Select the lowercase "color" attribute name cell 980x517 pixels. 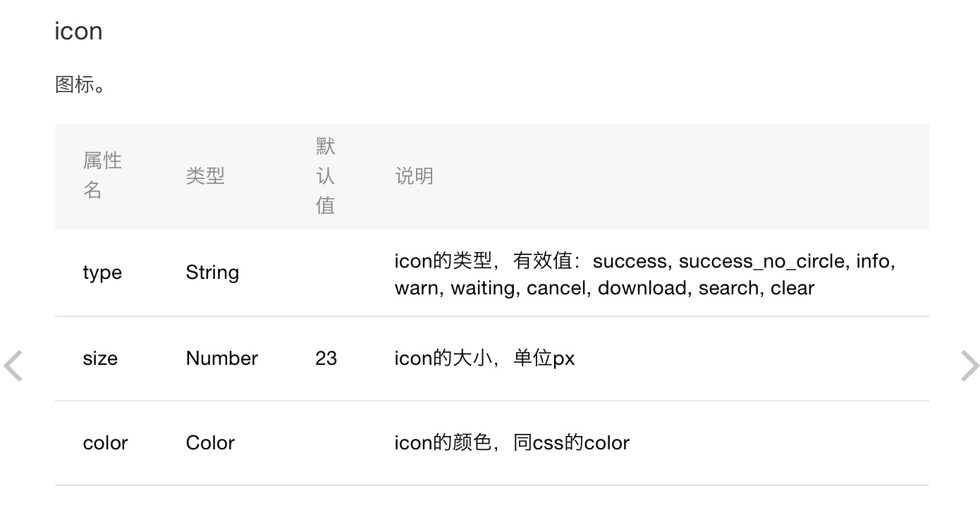pos(105,443)
